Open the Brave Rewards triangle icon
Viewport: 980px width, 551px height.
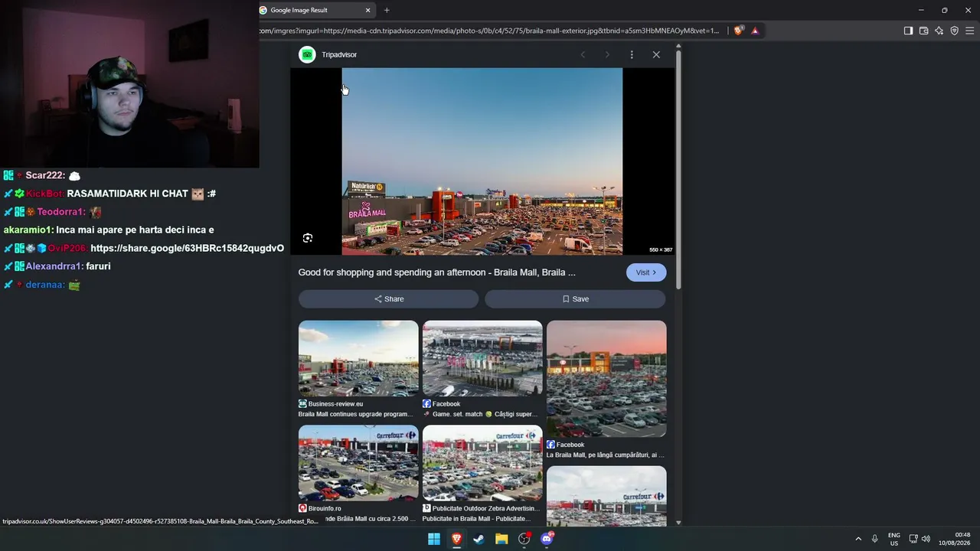[x=755, y=31]
